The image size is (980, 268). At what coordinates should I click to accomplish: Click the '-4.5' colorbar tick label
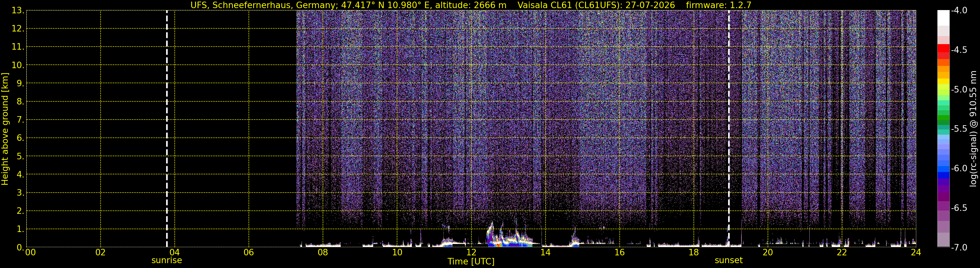coord(959,50)
